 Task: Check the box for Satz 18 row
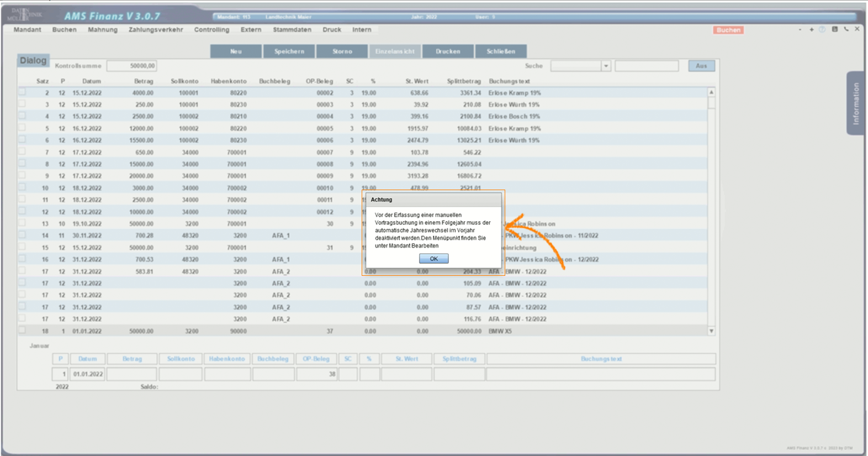tap(22, 331)
